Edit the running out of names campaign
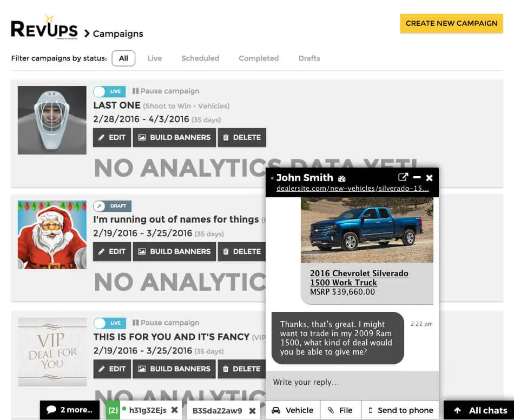514x420 pixels. pyautogui.click(x=112, y=251)
